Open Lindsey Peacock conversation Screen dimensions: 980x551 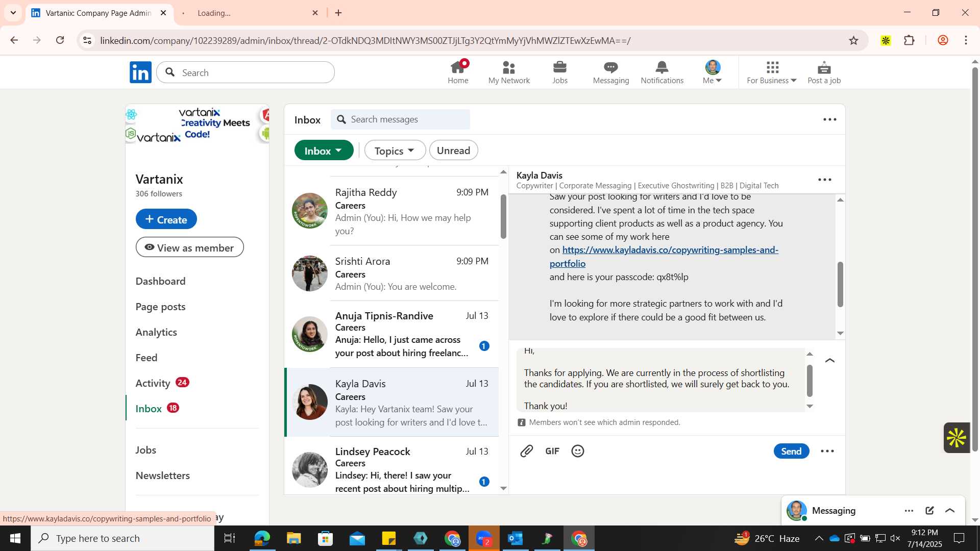point(391,465)
